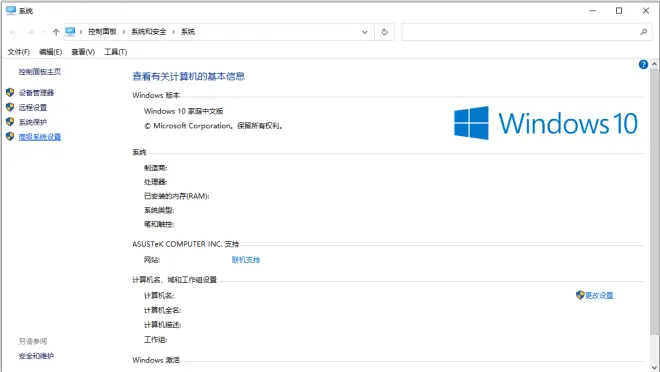Screen dimensions: 660x372
Task: Open the 编辑(E) menu
Action: coord(51,52)
